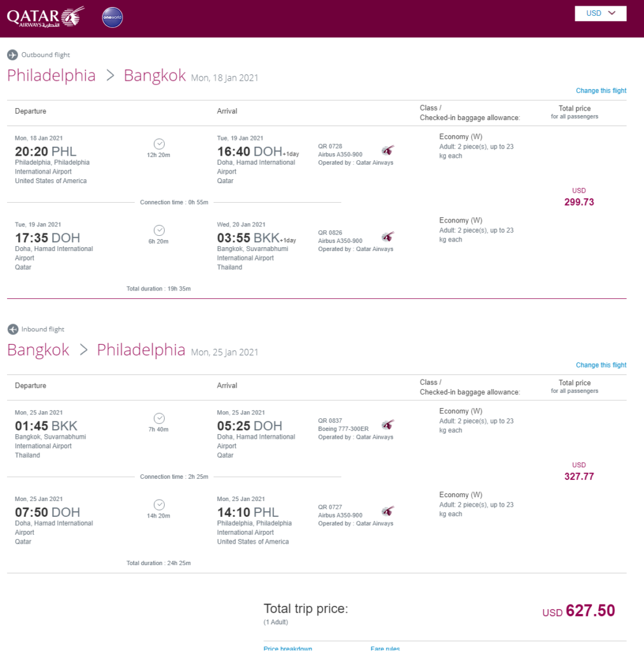The image size is (644, 651).
Task: Click Change this flight for inbound
Action: [601, 365]
